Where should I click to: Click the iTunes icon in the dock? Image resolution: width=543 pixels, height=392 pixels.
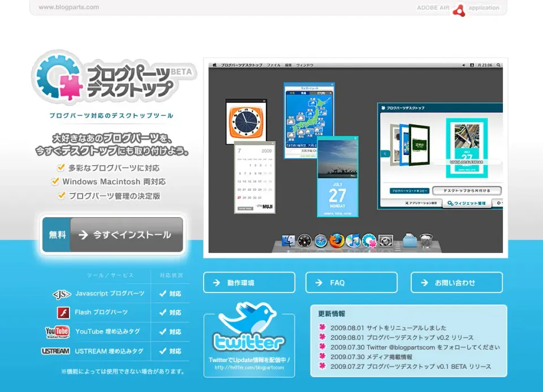point(353,241)
